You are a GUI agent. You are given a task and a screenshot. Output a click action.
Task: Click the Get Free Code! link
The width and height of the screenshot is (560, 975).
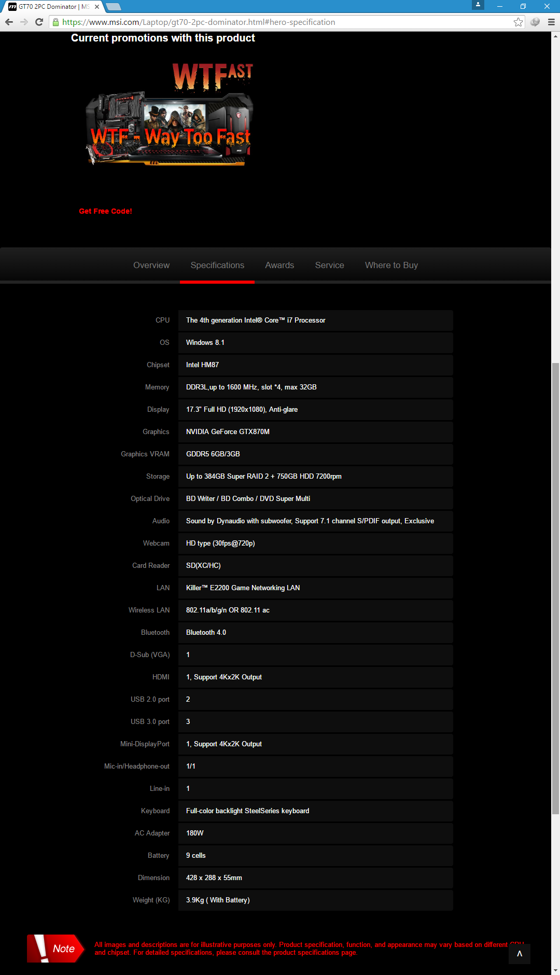pyautogui.click(x=105, y=211)
